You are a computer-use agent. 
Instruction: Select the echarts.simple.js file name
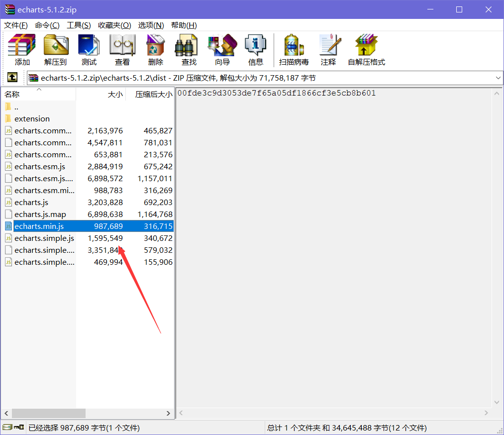[x=44, y=238]
